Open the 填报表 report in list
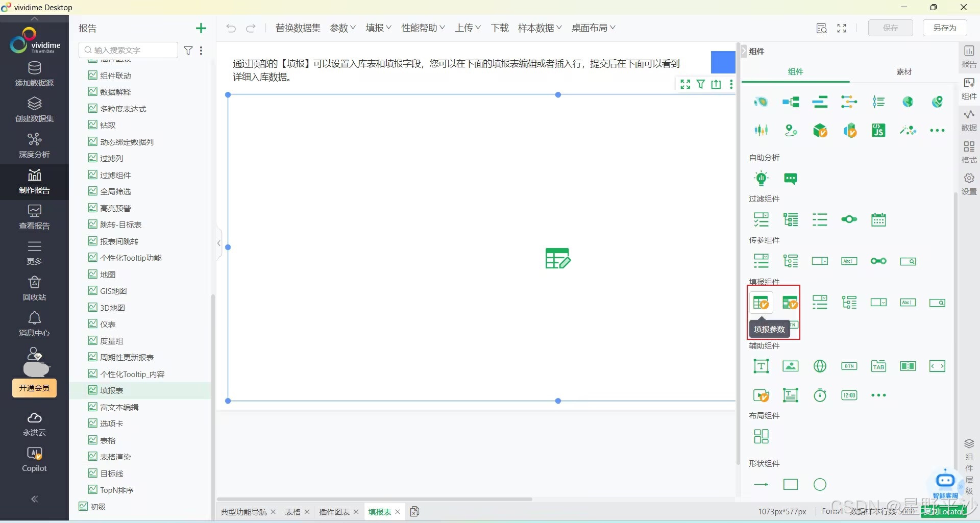The height and width of the screenshot is (523, 980). point(140,390)
